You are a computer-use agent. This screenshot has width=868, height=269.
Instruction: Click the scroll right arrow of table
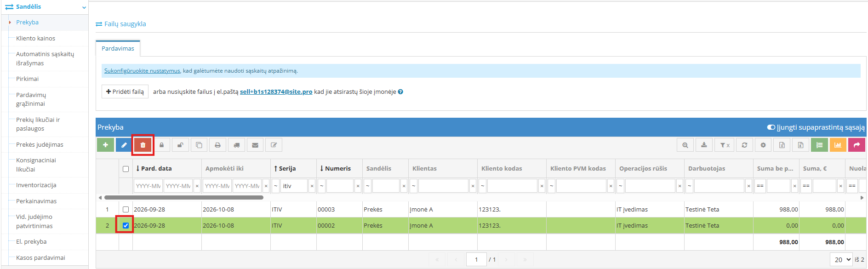tap(862, 198)
